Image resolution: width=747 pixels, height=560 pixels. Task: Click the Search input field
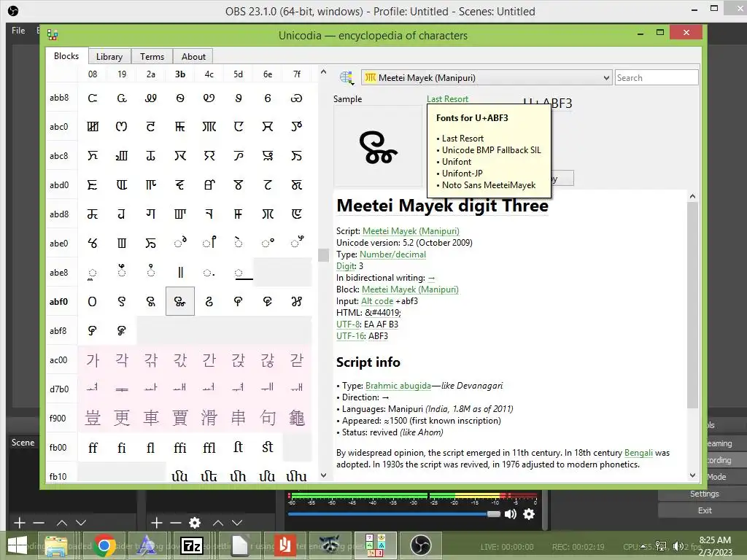(657, 77)
